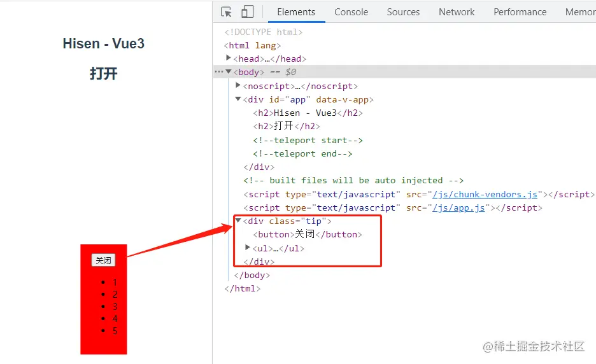Select the closing </div> of the tip div
Screen dimensions: 596x364
click(259, 262)
